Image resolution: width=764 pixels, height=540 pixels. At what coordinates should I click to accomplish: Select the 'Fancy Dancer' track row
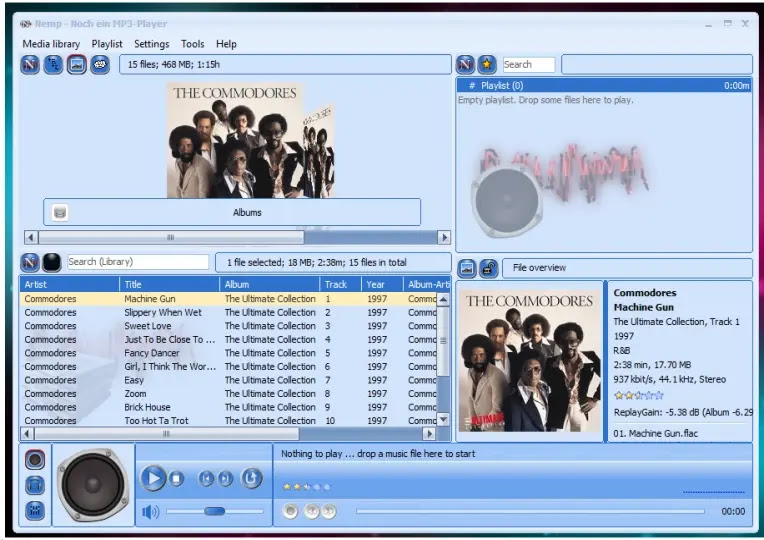[x=228, y=353]
